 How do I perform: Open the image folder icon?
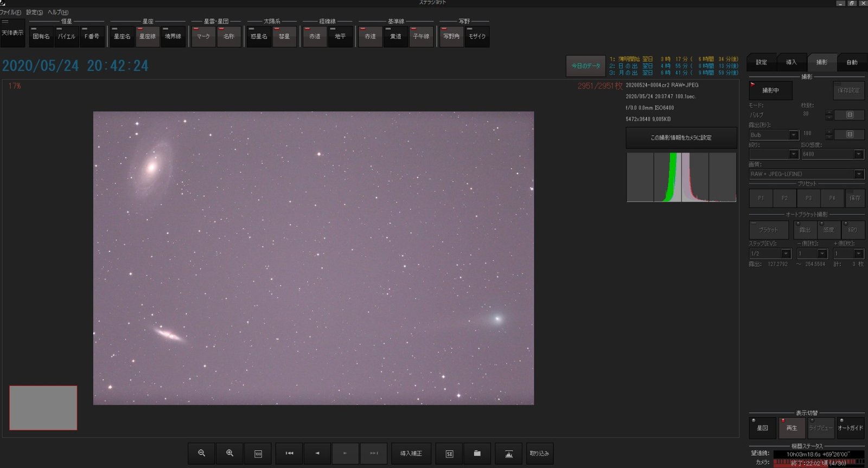477,453
